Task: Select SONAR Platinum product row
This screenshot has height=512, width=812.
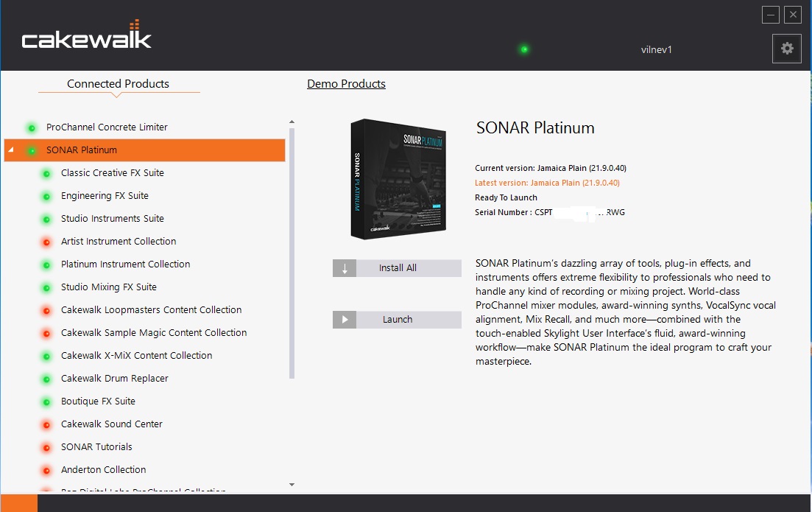Action: [x=144, y=150]
